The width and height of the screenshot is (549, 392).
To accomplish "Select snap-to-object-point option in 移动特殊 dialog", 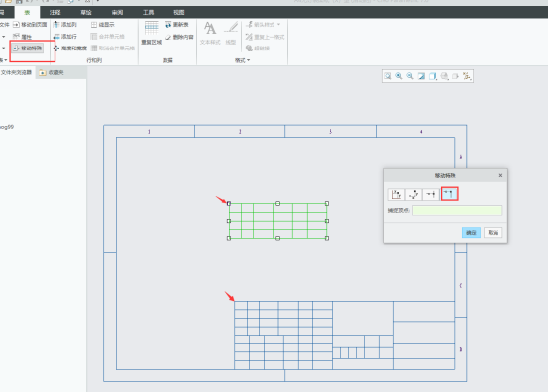I will 431,194.
